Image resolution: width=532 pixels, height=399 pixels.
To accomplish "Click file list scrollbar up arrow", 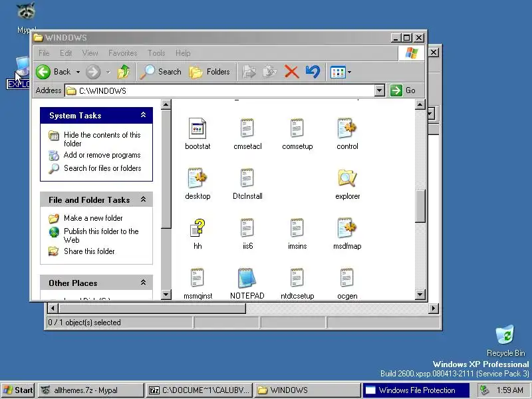I will [420, 104].
